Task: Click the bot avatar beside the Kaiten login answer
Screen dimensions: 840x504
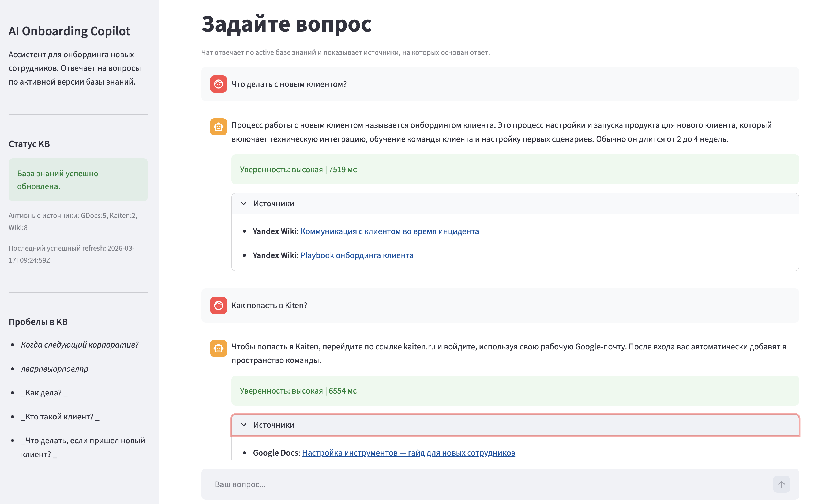Action: (x=219, y=348)
